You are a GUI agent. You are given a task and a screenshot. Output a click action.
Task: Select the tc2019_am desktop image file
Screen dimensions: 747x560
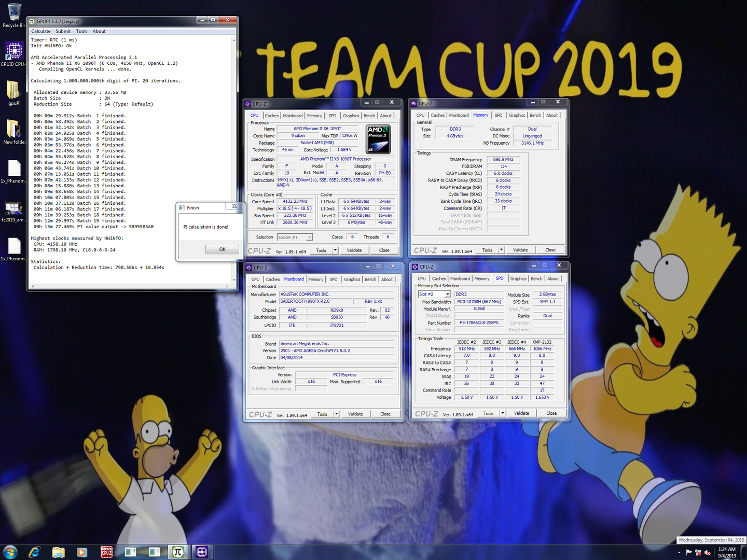point(13,212)
